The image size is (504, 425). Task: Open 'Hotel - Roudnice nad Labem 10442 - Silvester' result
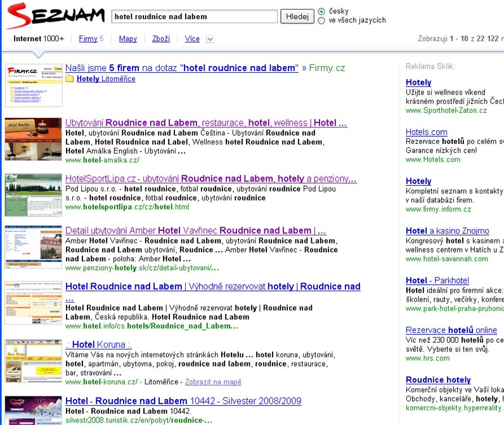point(183,401)
